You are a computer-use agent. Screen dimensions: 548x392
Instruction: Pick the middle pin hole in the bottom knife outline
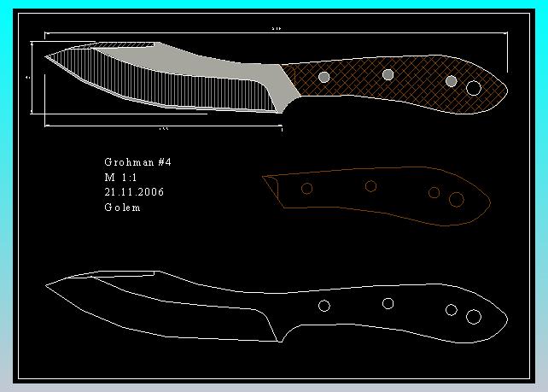(388, 303)
